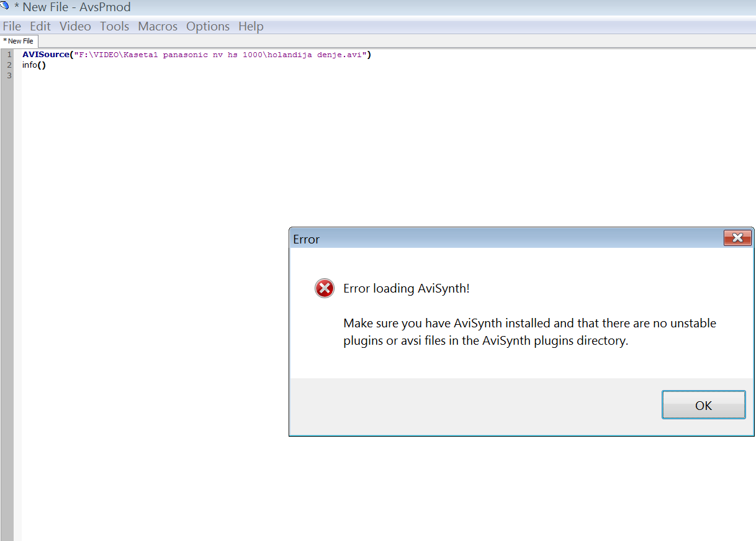Open the Tools menu
The width and height of the screenshot is (756, 541).
[115, 26]
